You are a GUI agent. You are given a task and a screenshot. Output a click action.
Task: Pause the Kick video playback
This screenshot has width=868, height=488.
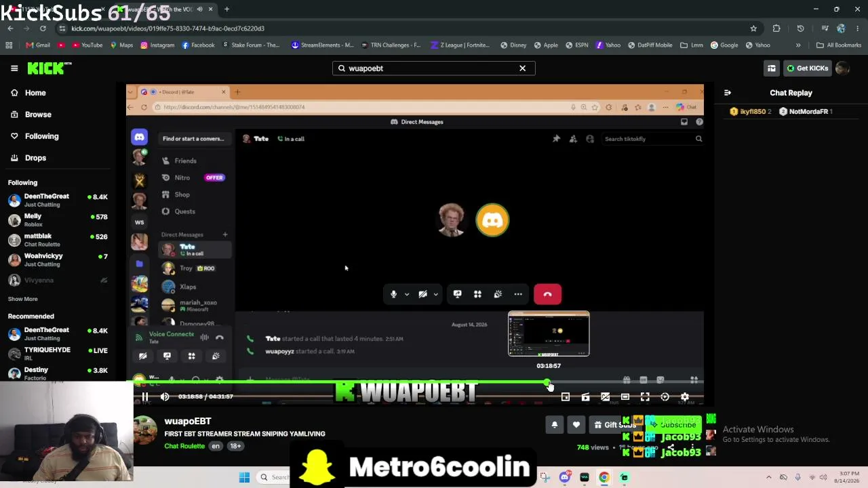pos(144,396)
